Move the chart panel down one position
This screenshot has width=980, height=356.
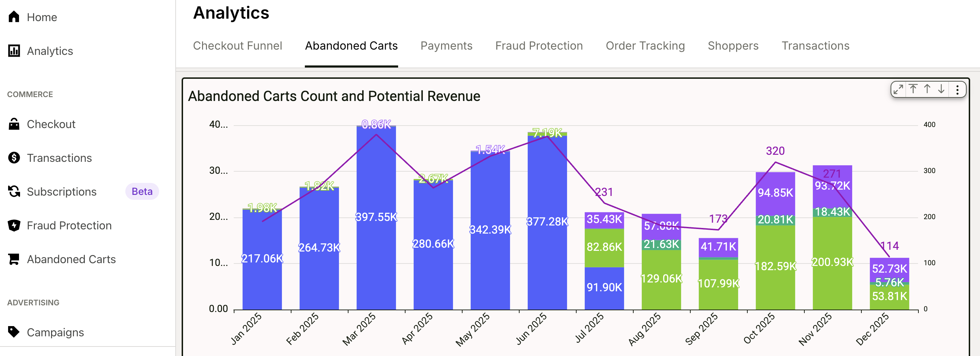(941, 89)
